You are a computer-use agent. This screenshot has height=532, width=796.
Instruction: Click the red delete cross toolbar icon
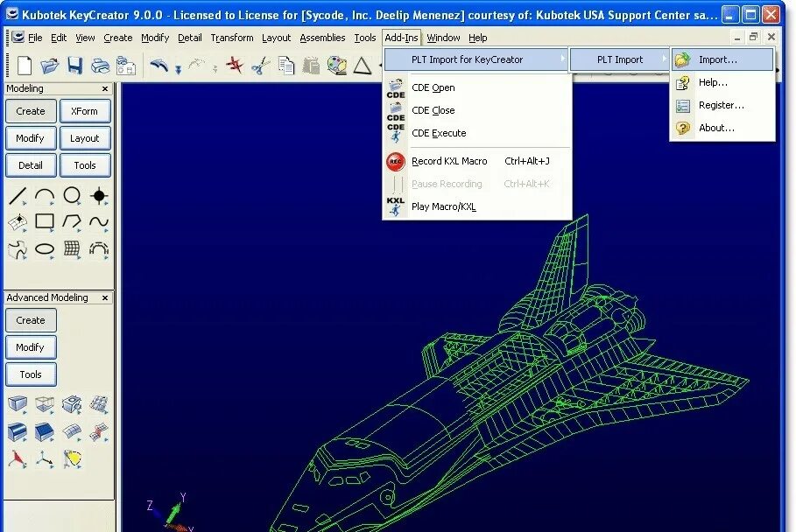coord(235,66)
